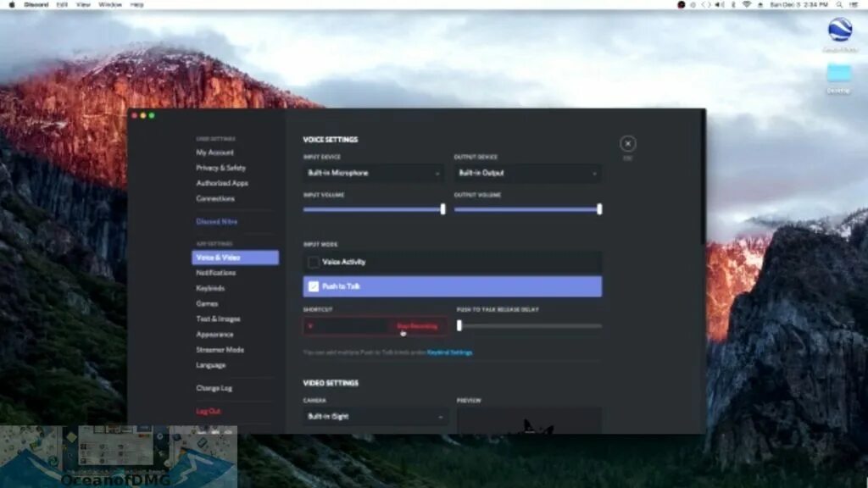Click the camera preview area
Screen dimensions: 868x488
click(529, 421)
